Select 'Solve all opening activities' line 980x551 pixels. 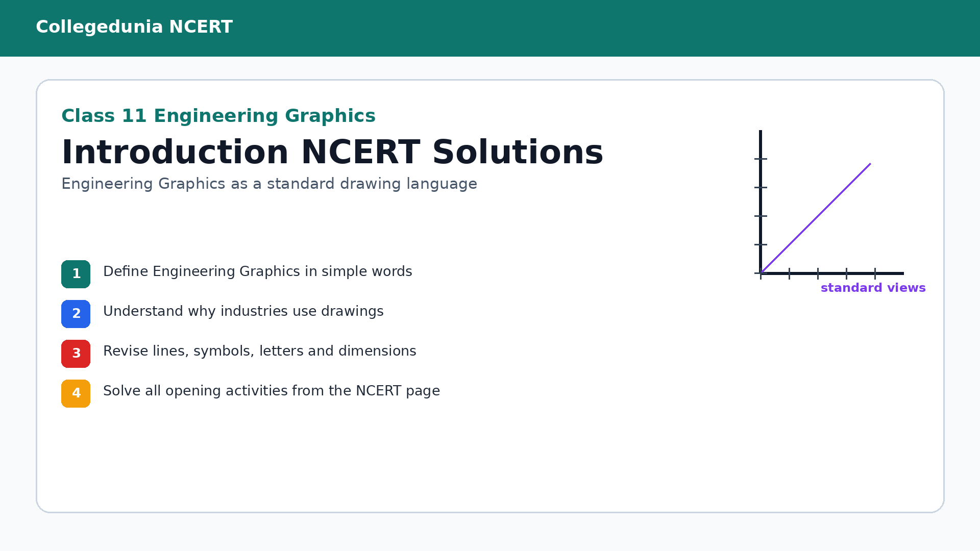(272, 391)
